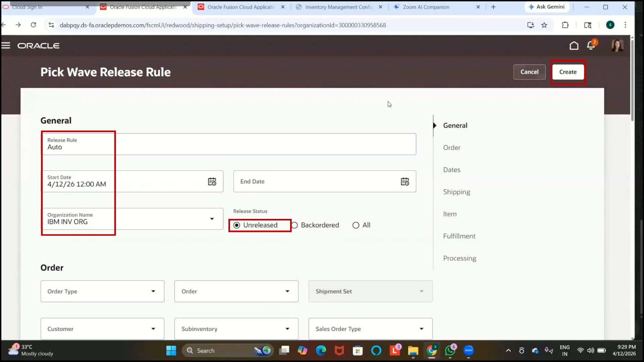Click the Create button

tap(568, 72)
